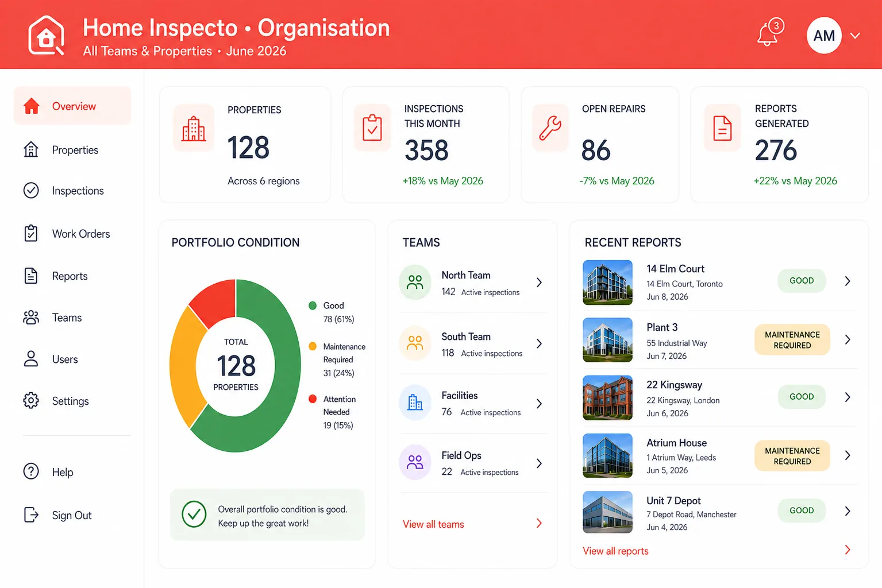Screen dimensions: 882x588
Task: Click the GOOD badge for 22 Kingsway
Action: point(802,397)
